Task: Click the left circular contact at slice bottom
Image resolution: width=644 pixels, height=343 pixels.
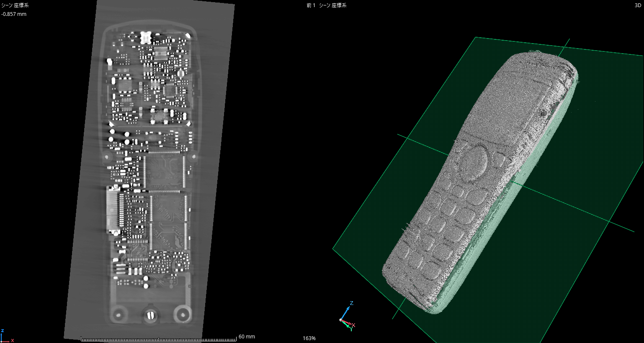Action: point(118,313)
